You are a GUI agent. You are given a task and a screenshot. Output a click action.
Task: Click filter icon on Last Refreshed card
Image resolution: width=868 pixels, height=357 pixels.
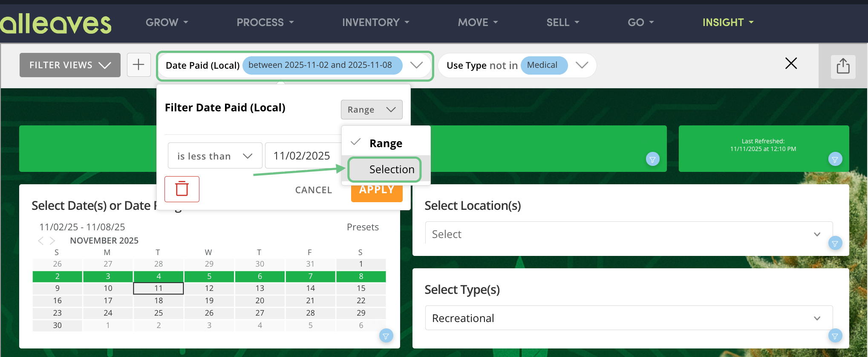[835, 159]
